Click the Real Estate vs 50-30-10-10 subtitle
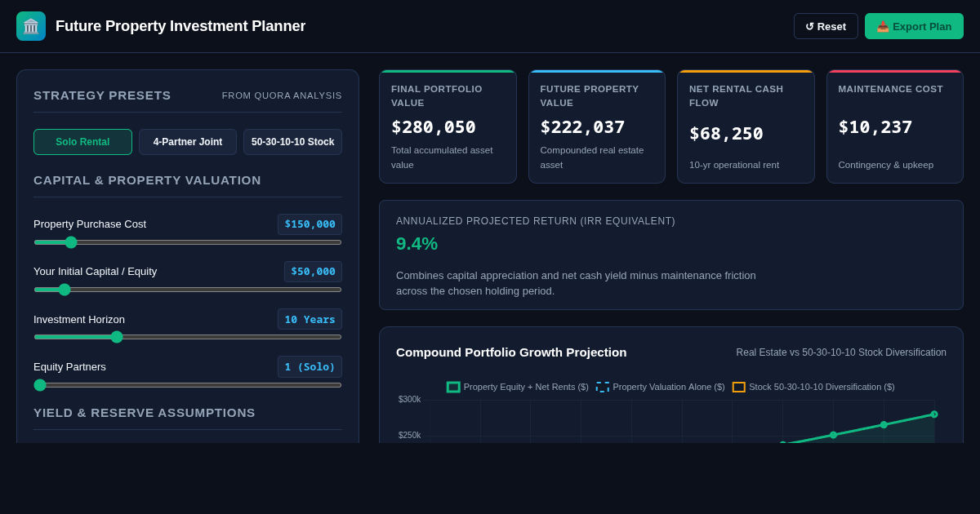The width and height of the screenshot is (980, 514). point(841,352)
